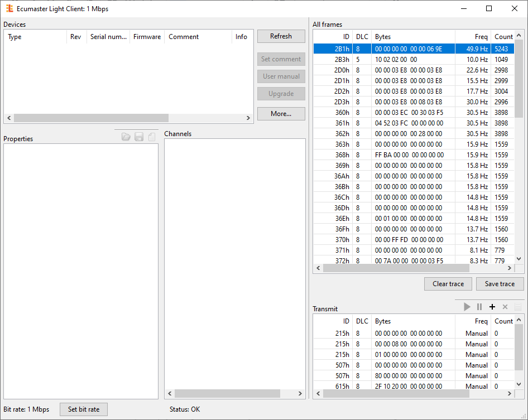Open the User manual
The height and width of the screenshot is (420, 528).
pos(281,76)
